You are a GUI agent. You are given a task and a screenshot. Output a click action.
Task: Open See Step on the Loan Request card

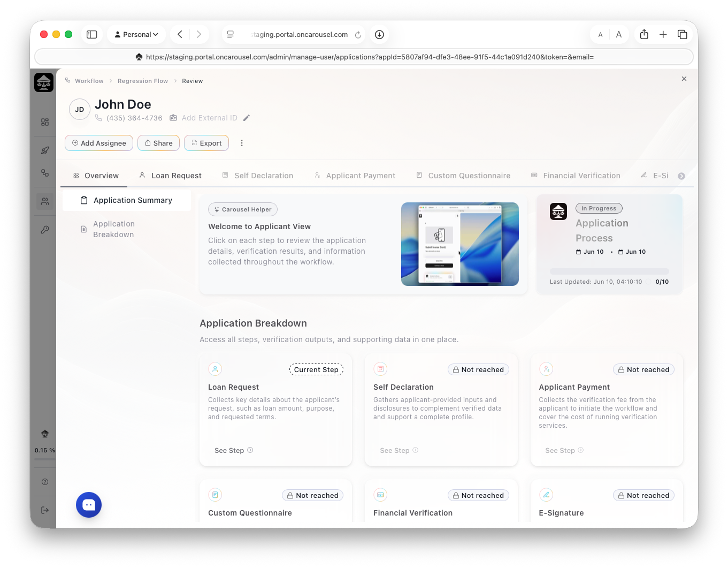[234, 450]
